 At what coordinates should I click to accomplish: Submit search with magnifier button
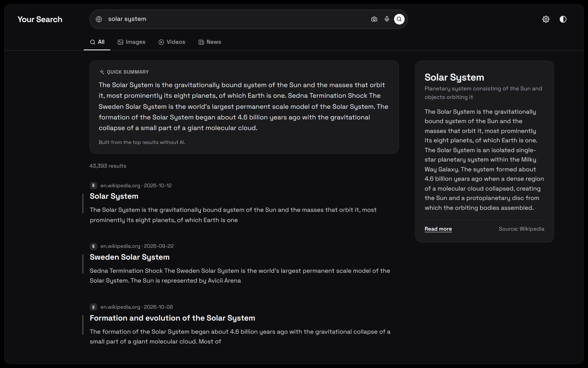(399, 19)
